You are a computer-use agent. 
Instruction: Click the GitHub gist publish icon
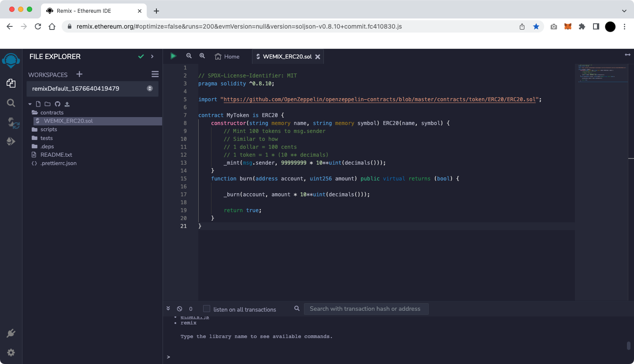point(57,104)
